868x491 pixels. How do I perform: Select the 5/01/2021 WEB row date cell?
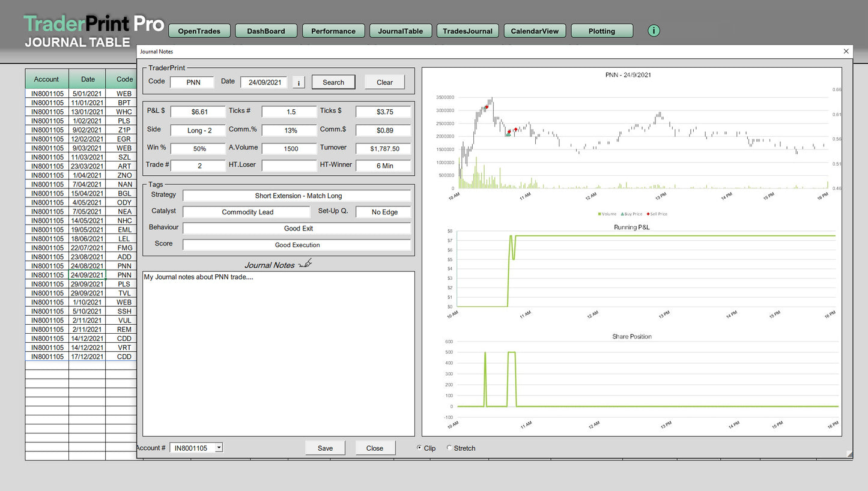tap(88, 94)
